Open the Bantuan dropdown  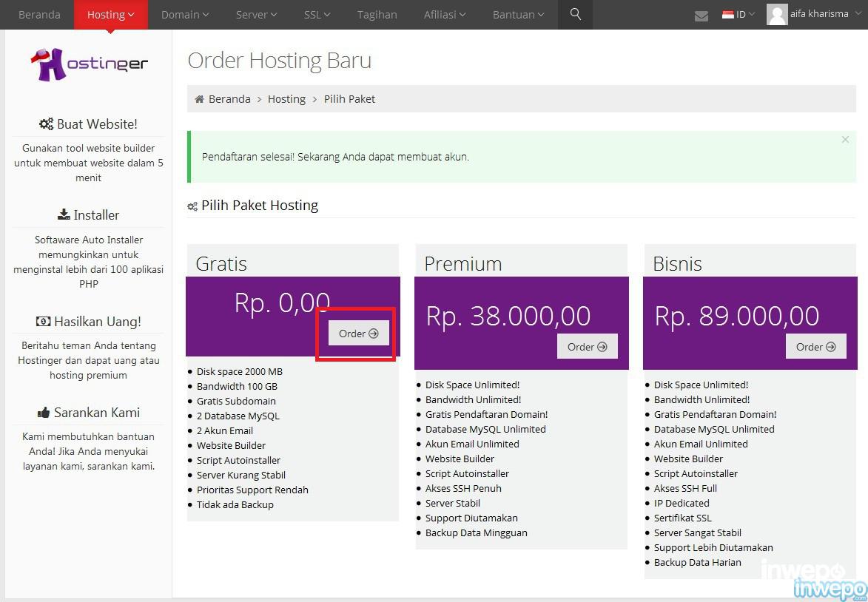click(518, 14)
